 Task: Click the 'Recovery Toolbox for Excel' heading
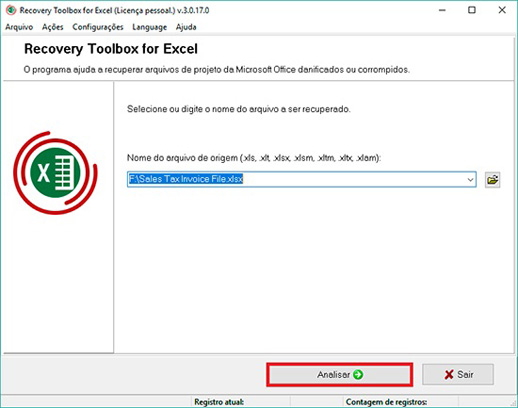coord(111,49)
